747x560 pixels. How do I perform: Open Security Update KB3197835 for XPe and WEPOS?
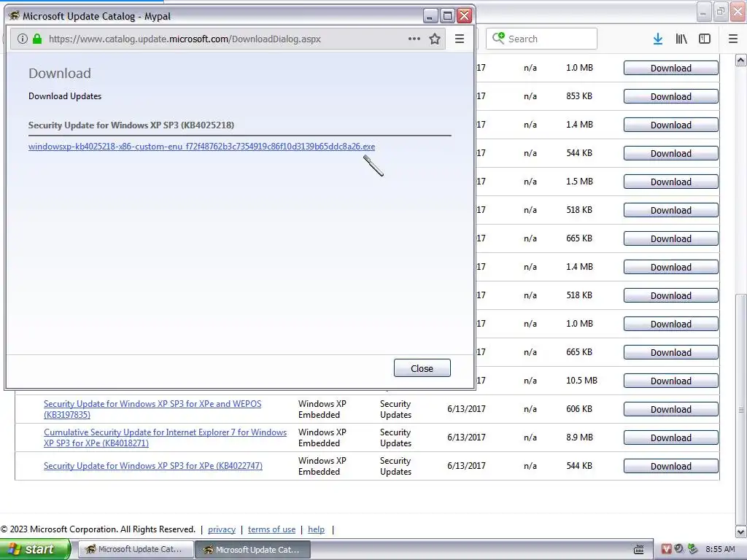pos(152,409)
